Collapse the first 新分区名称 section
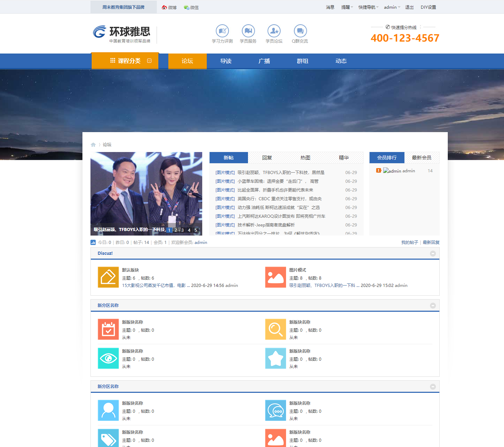504x447 pixels. pyautogui.click(x=433, y=305)
